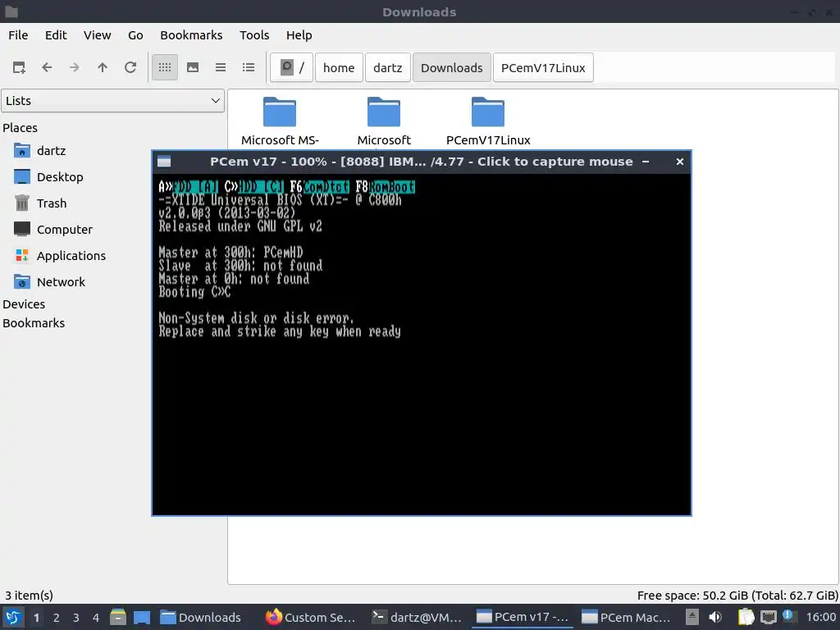Switch to PCem Mac... taskbar entry

pos(626,617)
